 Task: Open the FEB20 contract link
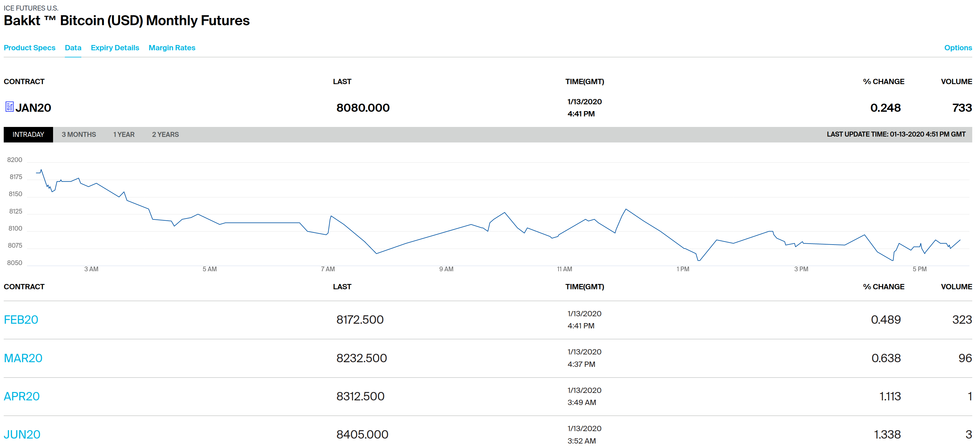pyautogui.click(x=21, y=320)
